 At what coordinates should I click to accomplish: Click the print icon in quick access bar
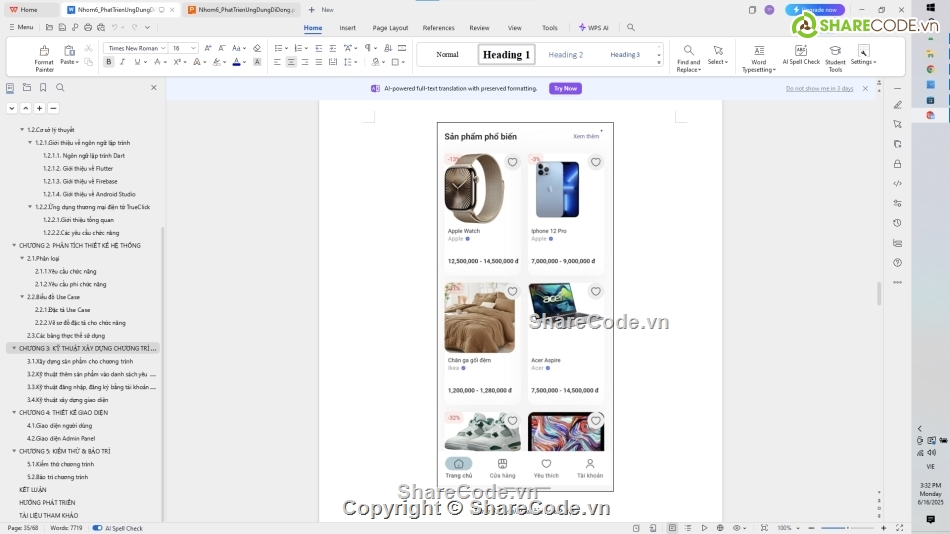click(88, 27)
